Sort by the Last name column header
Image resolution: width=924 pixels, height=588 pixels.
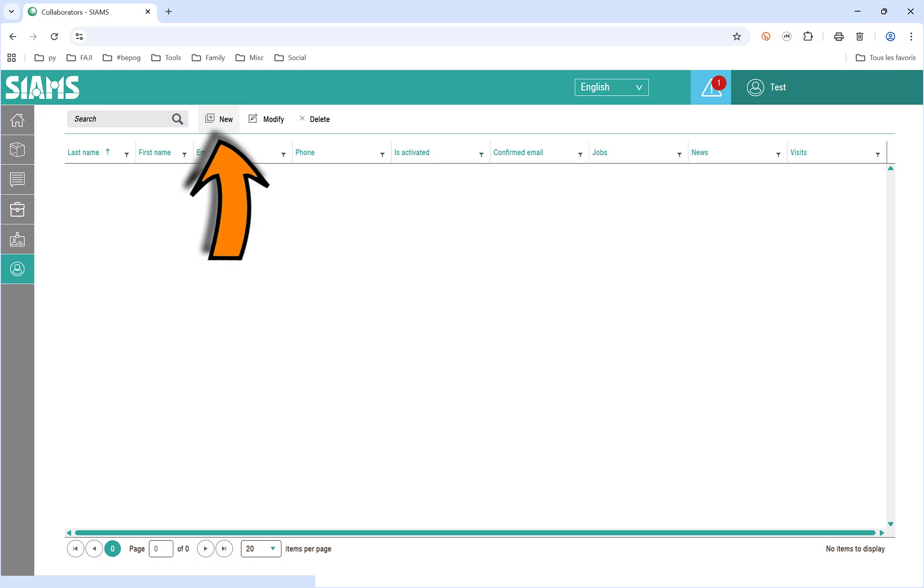(84, 152)
